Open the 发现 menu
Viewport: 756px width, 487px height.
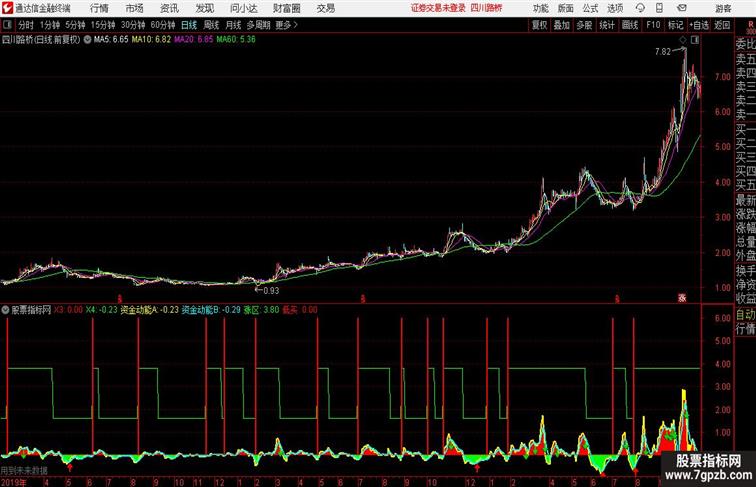[x=204, y=8]
